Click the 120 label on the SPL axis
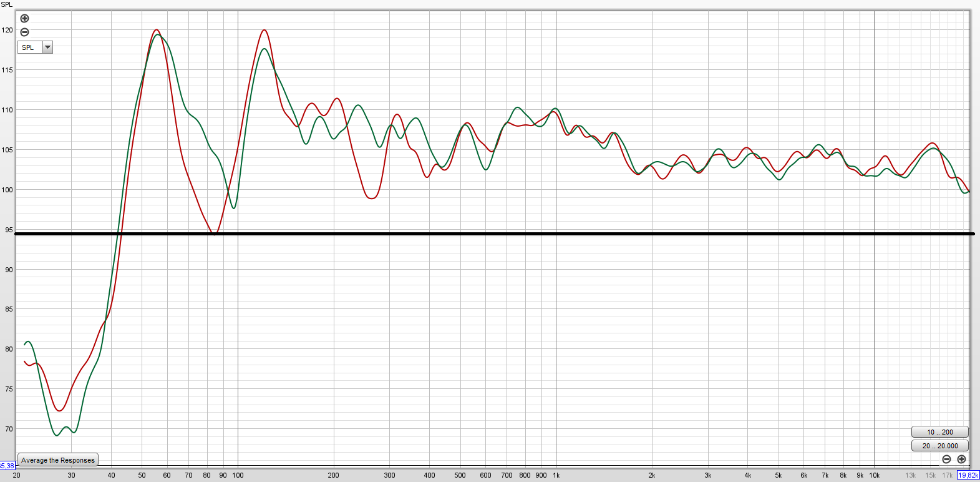Viewport: 980px width, 482px height. coord(7,30)
